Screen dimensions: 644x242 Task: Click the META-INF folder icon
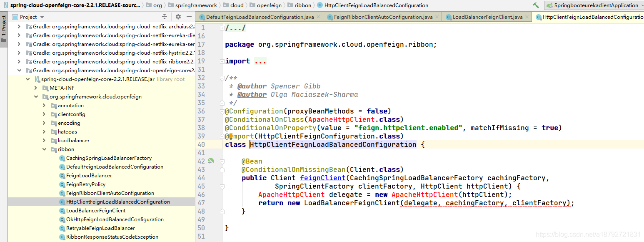(x=45, y=88)
